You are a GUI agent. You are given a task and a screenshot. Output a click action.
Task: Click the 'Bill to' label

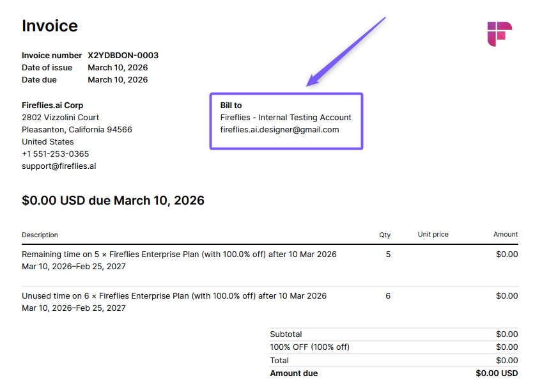(231, 105)
